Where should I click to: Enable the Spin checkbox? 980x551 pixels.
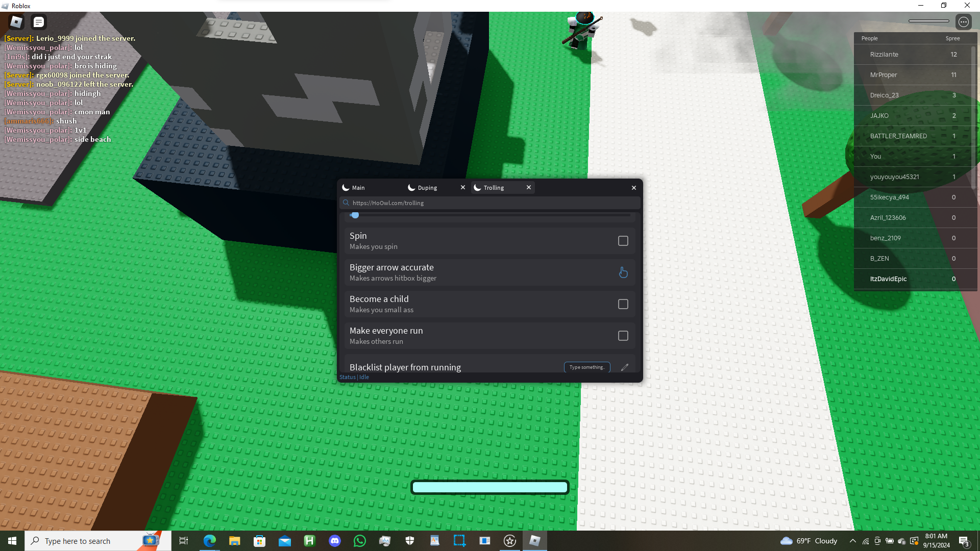point(623,241)
